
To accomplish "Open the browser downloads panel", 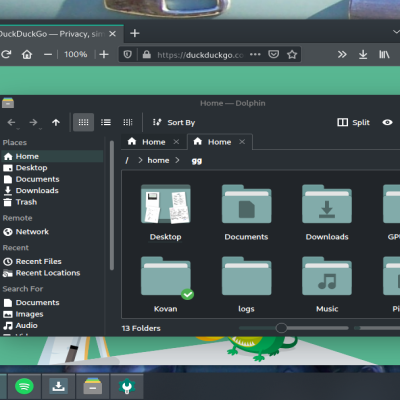I will click(363, 54).
